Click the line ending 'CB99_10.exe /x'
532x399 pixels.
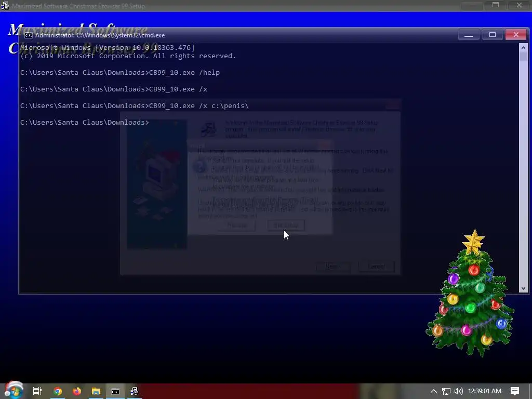coord(114,89)
